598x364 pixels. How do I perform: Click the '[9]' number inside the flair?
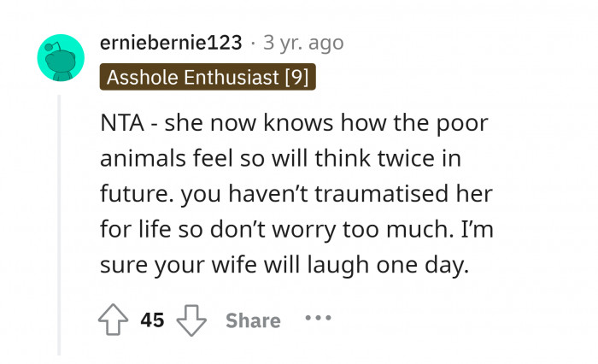(x=296, y=78)
